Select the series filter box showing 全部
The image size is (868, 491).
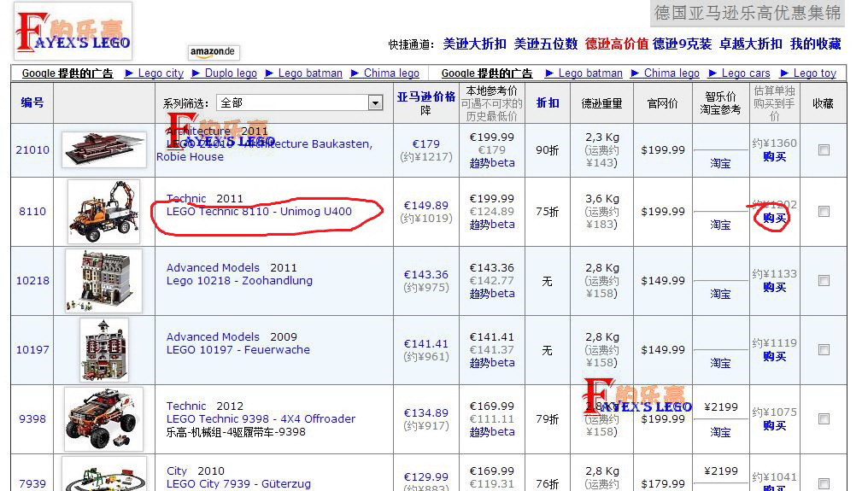[x=300, y=103]
